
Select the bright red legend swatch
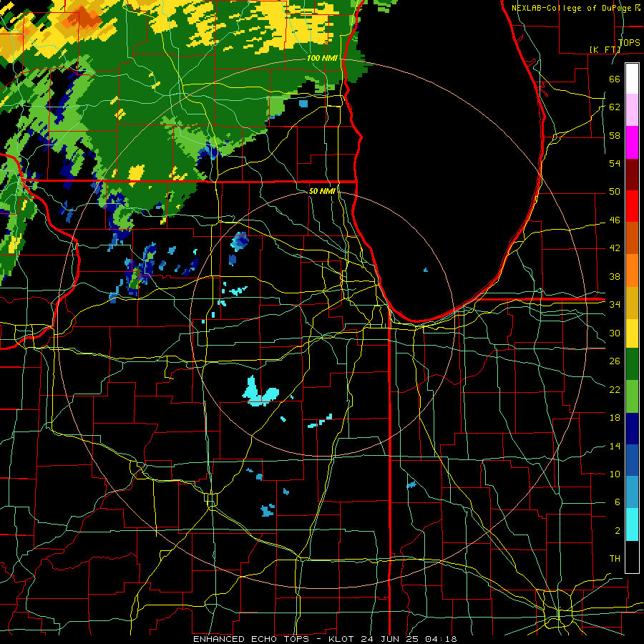click(632, 206)
